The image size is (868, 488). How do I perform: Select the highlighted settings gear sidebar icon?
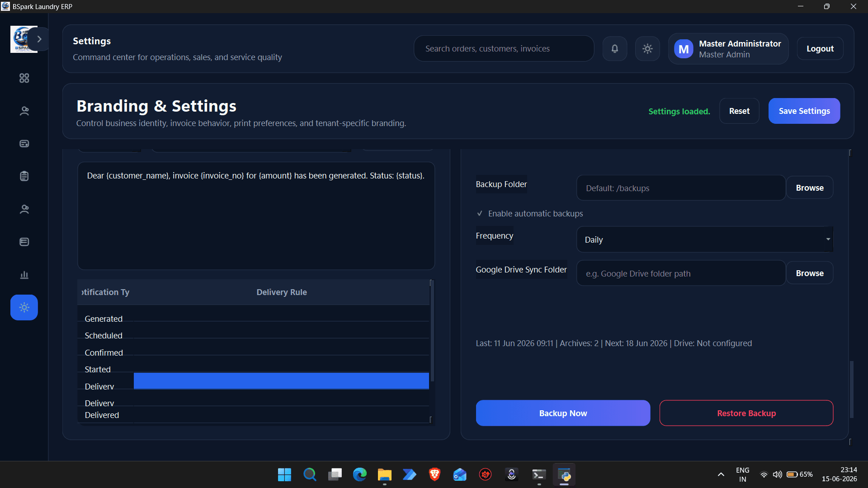[24, 308]
